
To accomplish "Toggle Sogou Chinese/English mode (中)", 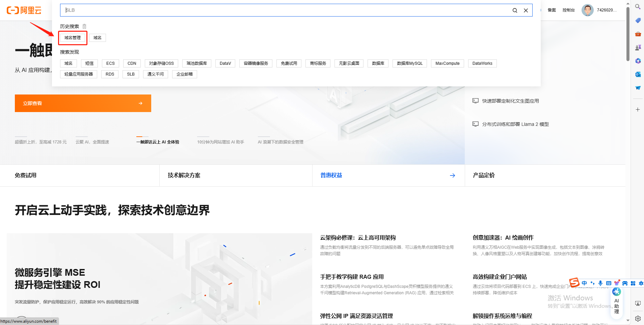I will click(x=584, y=283).
